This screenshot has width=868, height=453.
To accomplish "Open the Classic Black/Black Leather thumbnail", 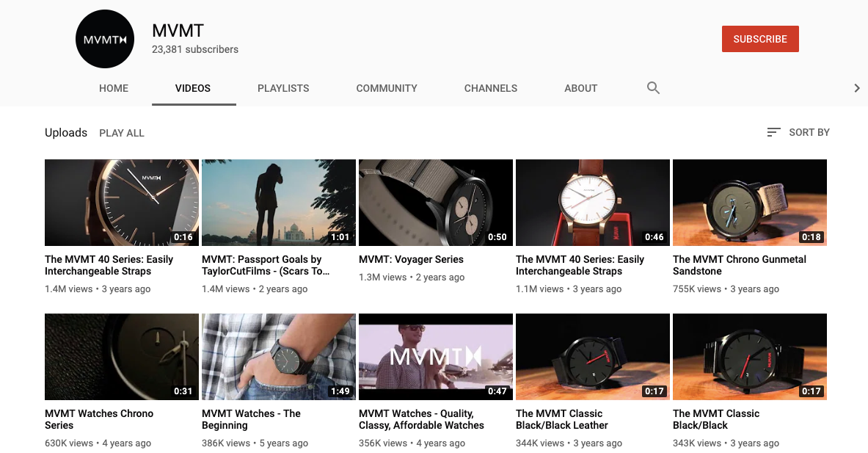I will pos(593,357).
